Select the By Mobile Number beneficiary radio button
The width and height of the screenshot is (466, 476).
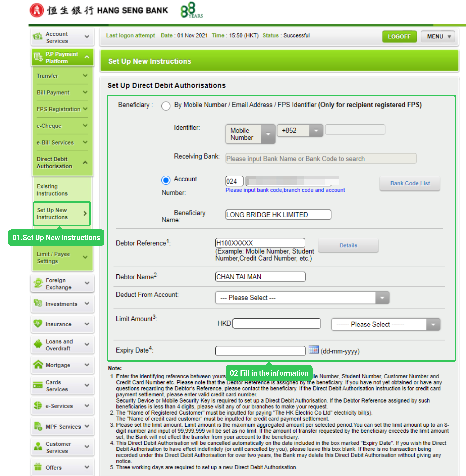tap(166, 106)
